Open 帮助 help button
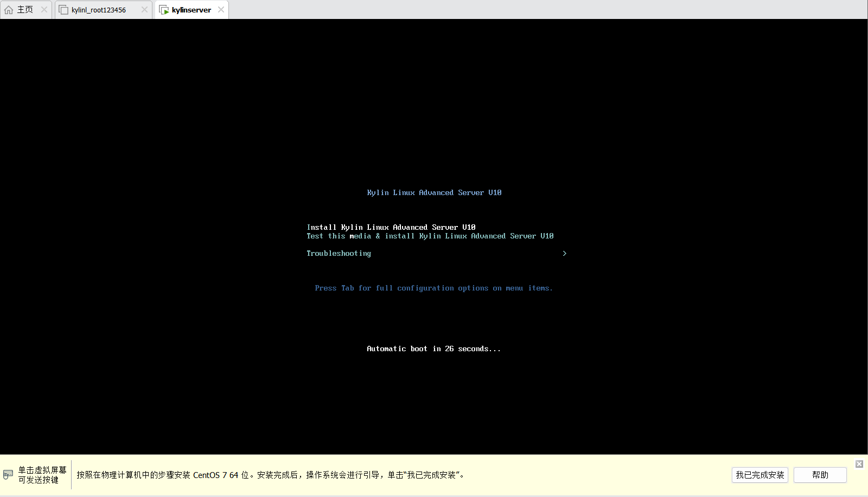This screenshot has width=868, height=497. click(820, 475)
